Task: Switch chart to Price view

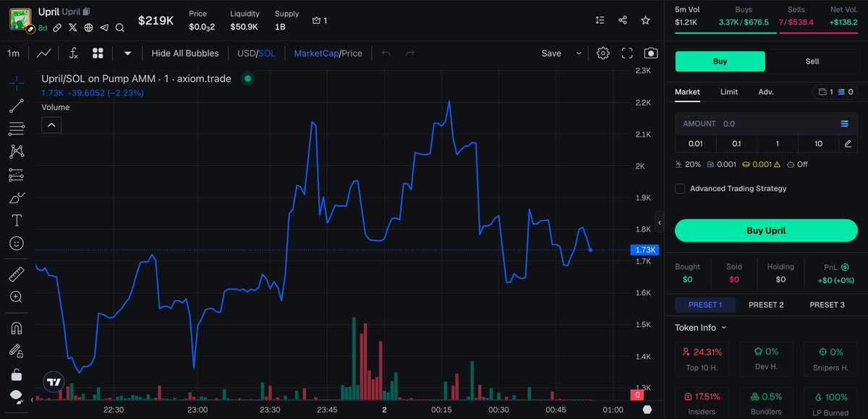Action: 352,53
